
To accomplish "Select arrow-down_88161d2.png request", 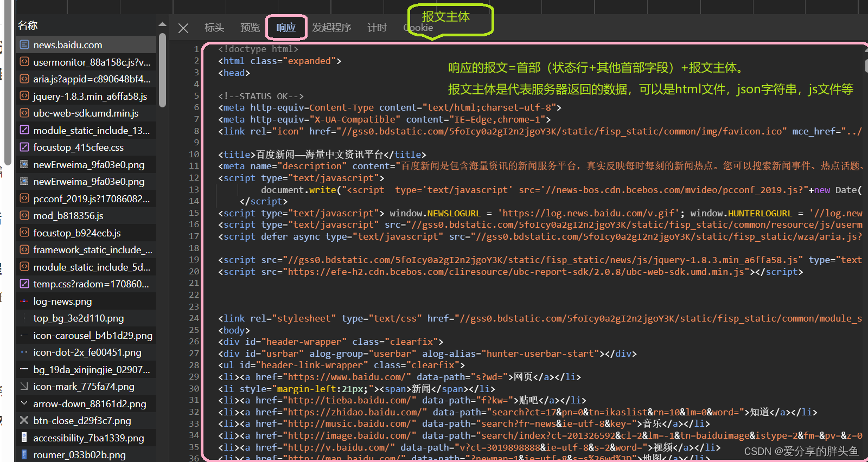I will (x=86, y=403).
